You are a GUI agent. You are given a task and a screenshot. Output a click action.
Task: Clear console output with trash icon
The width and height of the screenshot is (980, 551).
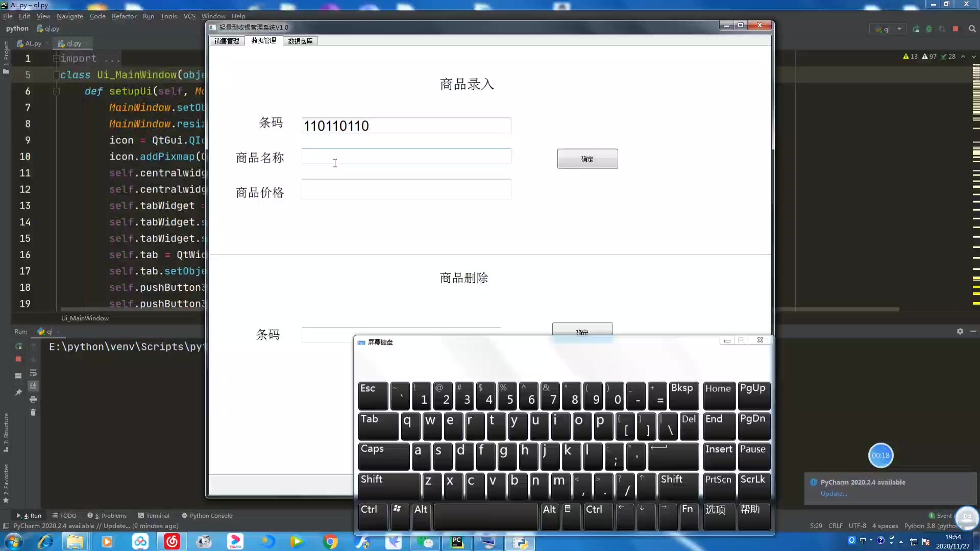tap(33, 412)
